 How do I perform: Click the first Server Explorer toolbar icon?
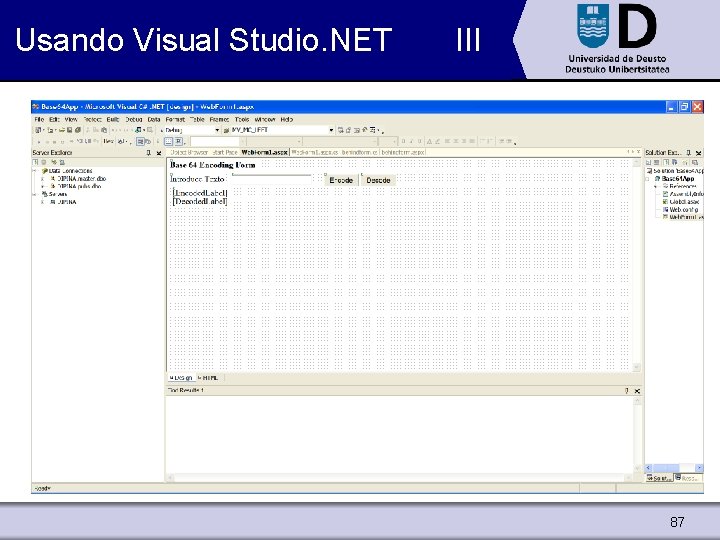(35, 163)
